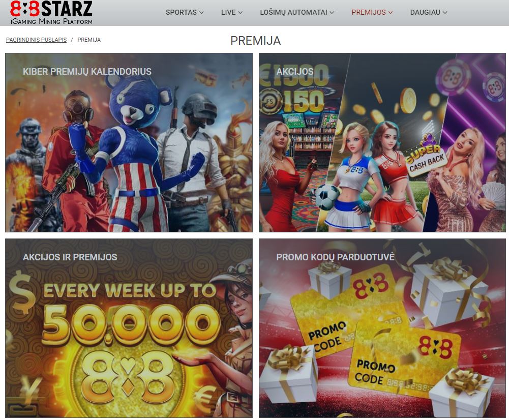Open the Premijos menu label
The width and height of the screenshot is (509, 420).
click(369, 12)
